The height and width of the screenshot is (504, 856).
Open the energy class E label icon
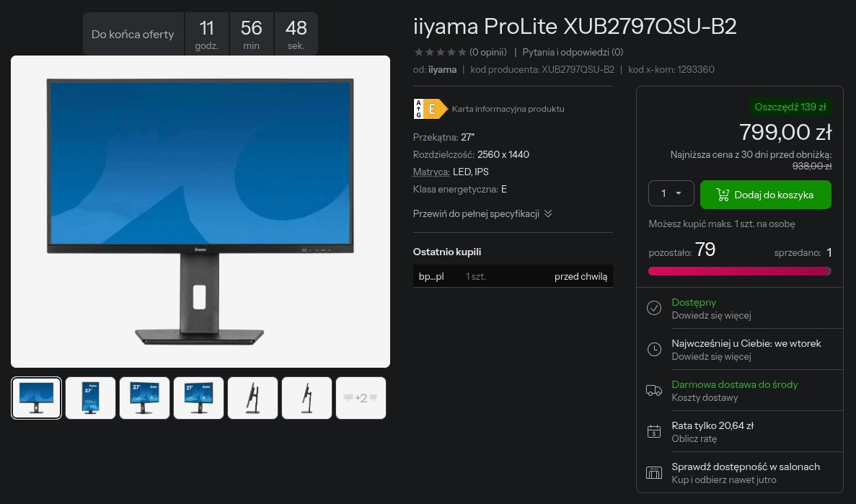[x=431, y=109]
